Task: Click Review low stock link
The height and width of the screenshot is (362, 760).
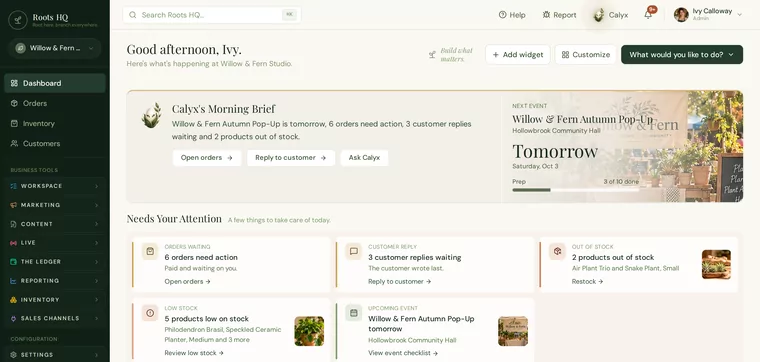Action: (x=194, y=353)
